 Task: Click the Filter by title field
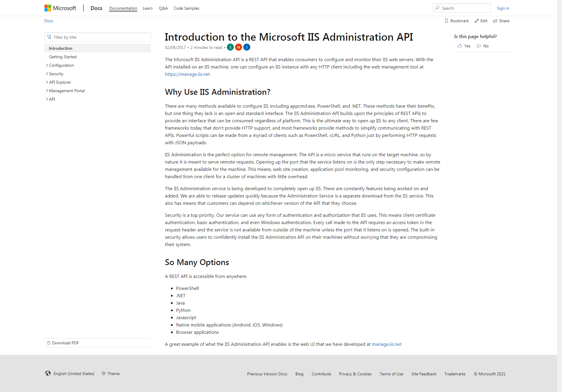pyautogui.click(x=98, y=37)
